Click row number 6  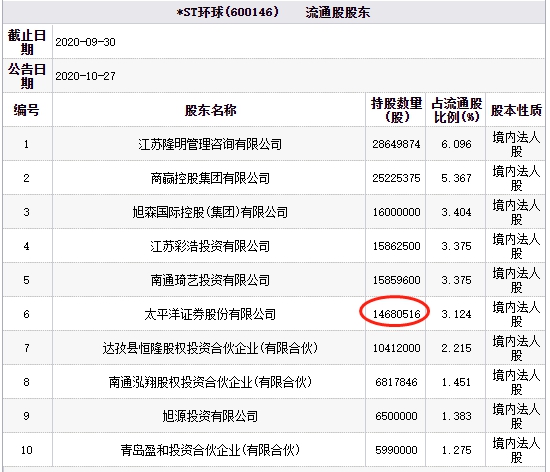pyautogui.click(x=26, y=314)
